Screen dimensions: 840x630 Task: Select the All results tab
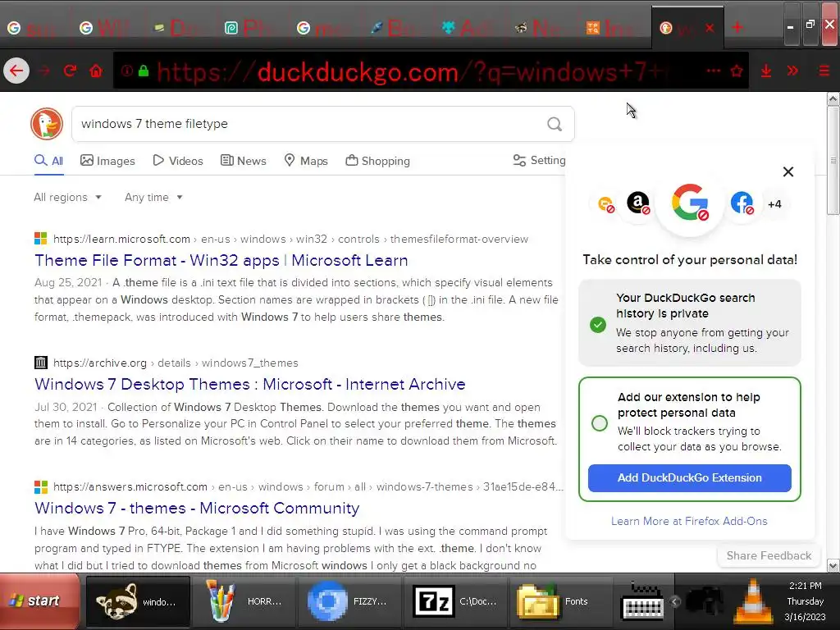pos(48,161)
